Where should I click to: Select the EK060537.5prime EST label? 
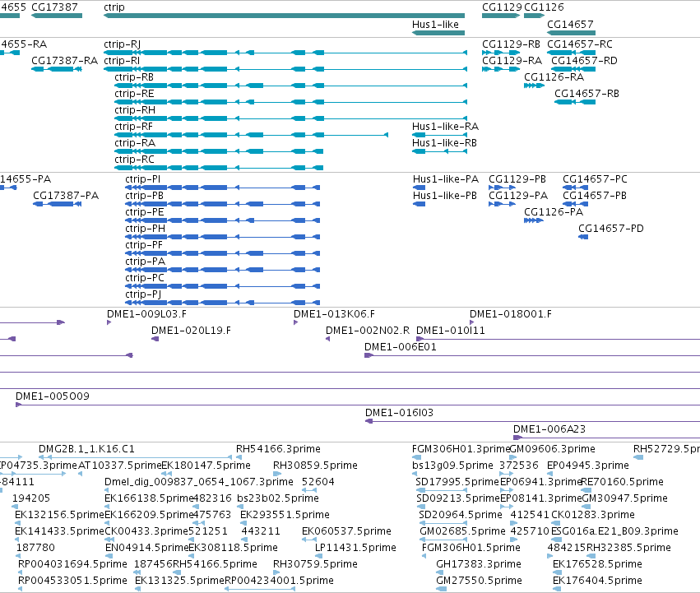tap(346, 531)
